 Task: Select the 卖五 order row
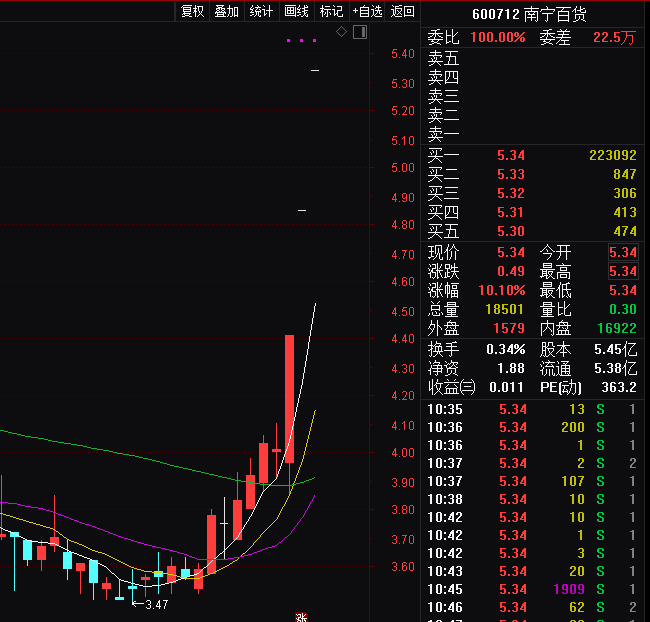point(532,58)
